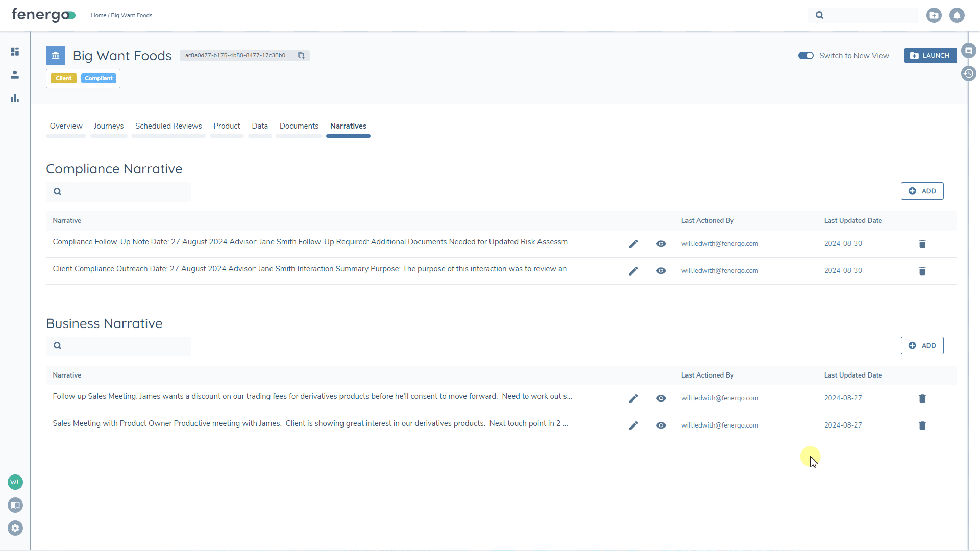Edit the Follow up Sales Meeting narrative
The height and width of the screenshot is (551, 980).
[633, 398]
